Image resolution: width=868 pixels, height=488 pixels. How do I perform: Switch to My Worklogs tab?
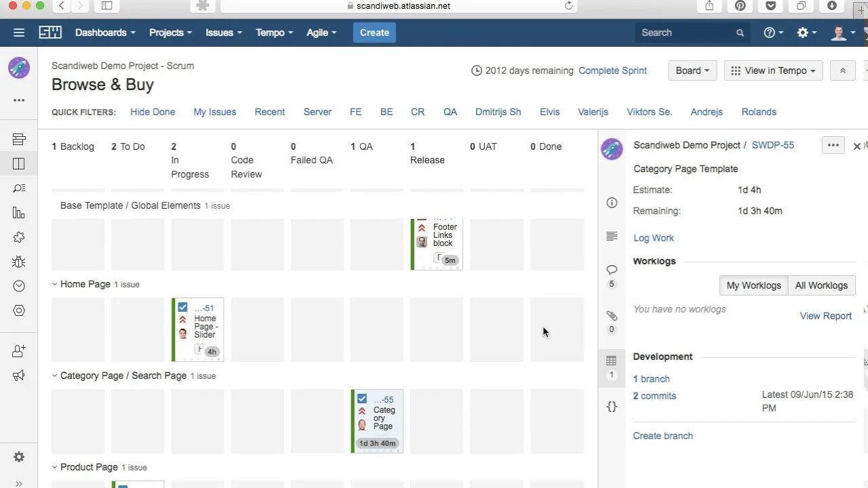[x=753, y=285]
